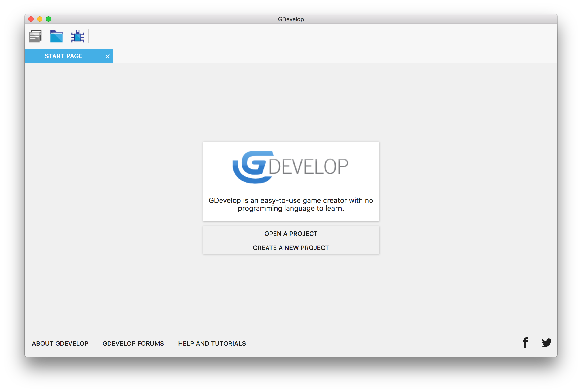Click OPEN A PROJECT button

pos(291,234)
